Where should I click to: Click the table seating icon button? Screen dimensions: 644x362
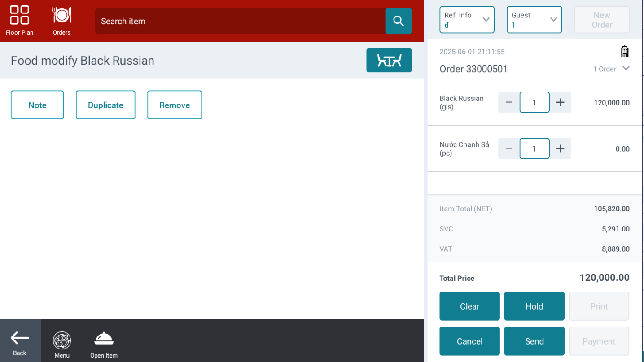[389, 60]
